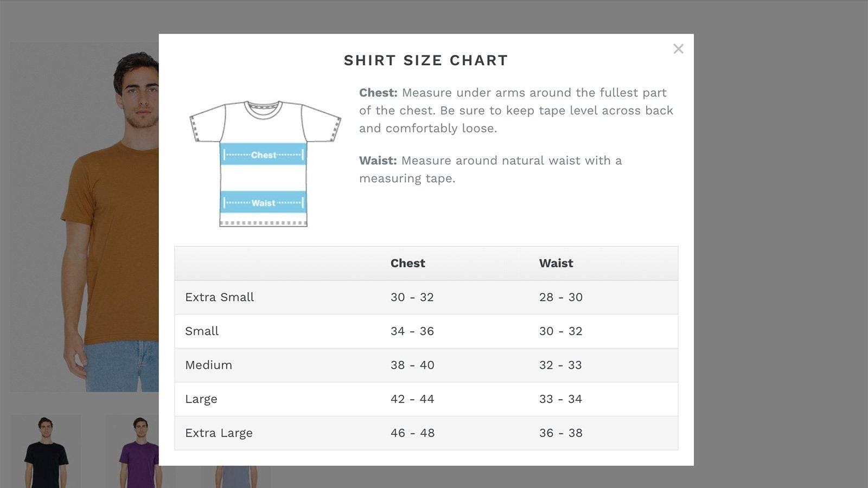The image size is (868, 488).
Task: Click the blue Chest band on diagram
Action: pyautogui.click(x=264, y=155)
